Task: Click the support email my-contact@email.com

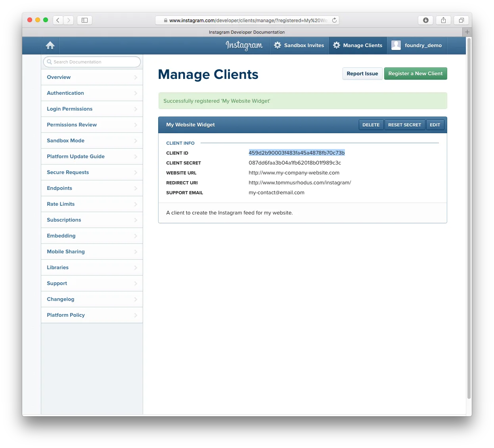Action: [x=276, y=193]
